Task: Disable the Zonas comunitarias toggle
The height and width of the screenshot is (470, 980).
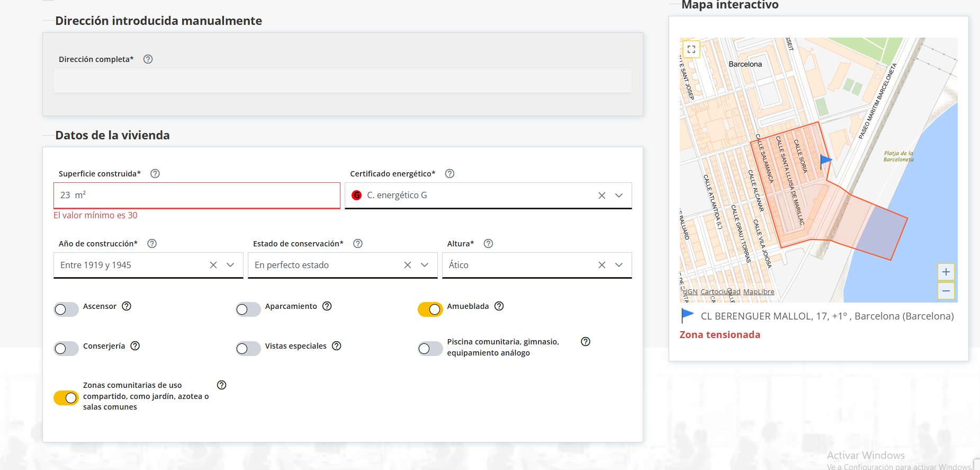Action: (x=66, y=398)
